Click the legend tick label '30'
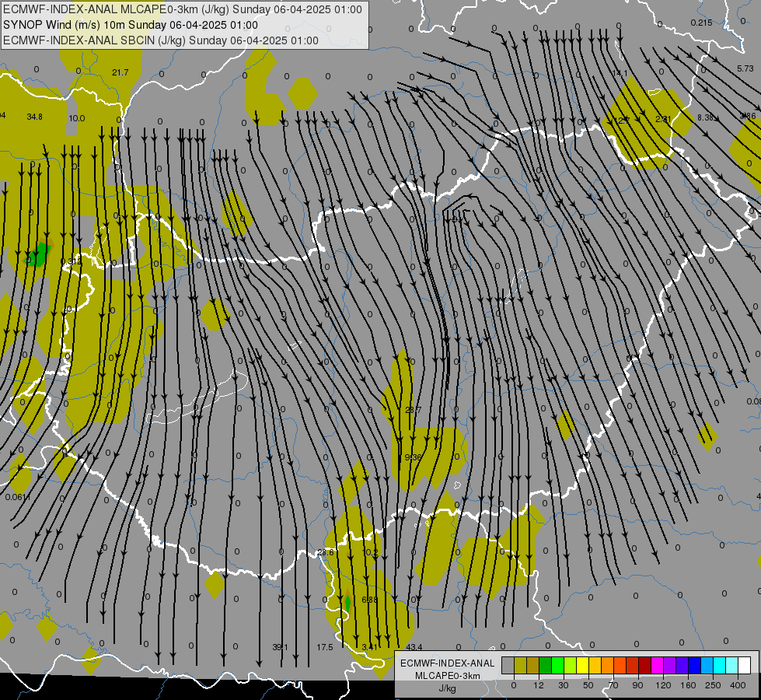The width and height of the screenshot is (761, 700). coord(564,685)
